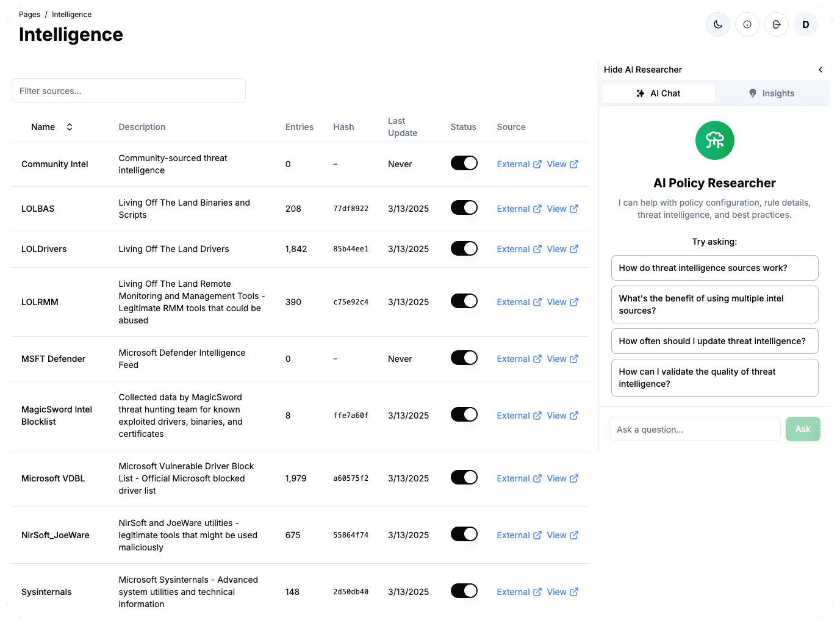Toggle Microsoft VDBL status switch
Image resolution: width=840 pixels, height=623 pixels.
464,477
